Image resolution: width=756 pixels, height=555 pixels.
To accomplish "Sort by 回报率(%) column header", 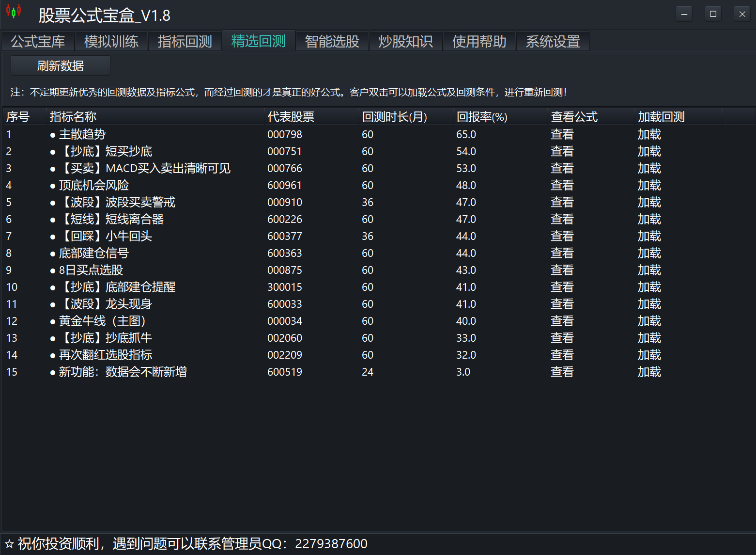I will coord(481,117).
